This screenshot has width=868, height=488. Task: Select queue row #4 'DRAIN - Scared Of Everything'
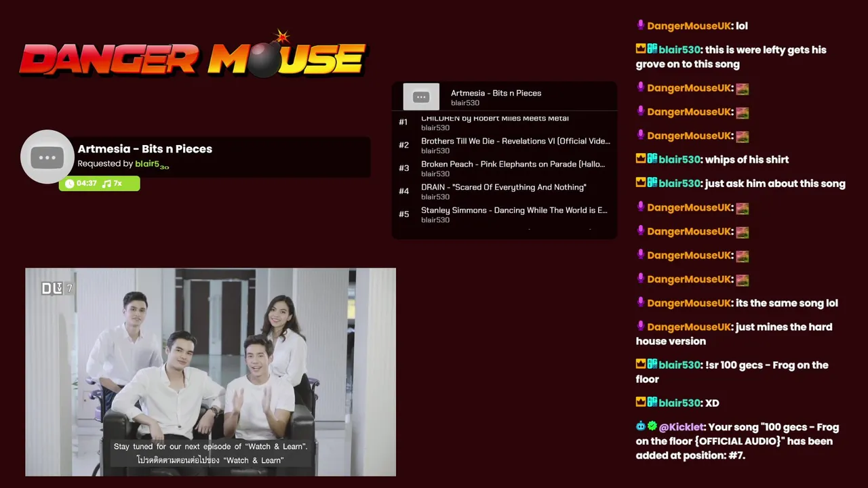pos(505,192)
